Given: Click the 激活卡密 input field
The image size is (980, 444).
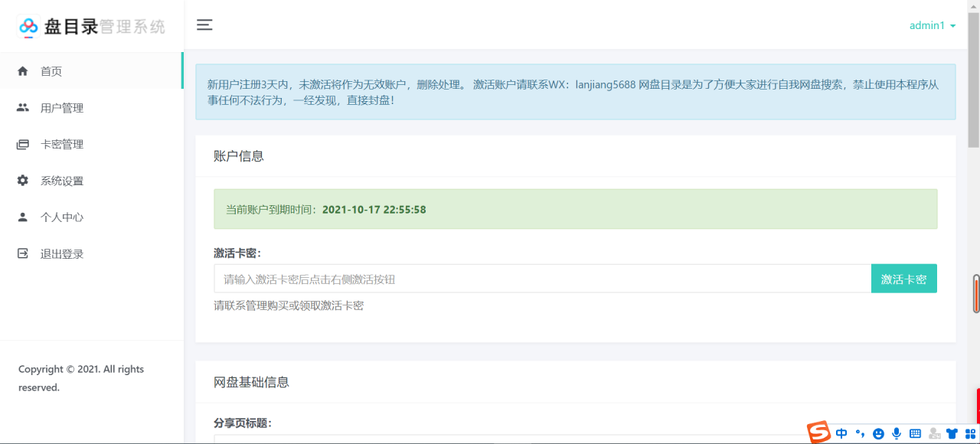Looking at the screenshot, I should coord(542,279).
